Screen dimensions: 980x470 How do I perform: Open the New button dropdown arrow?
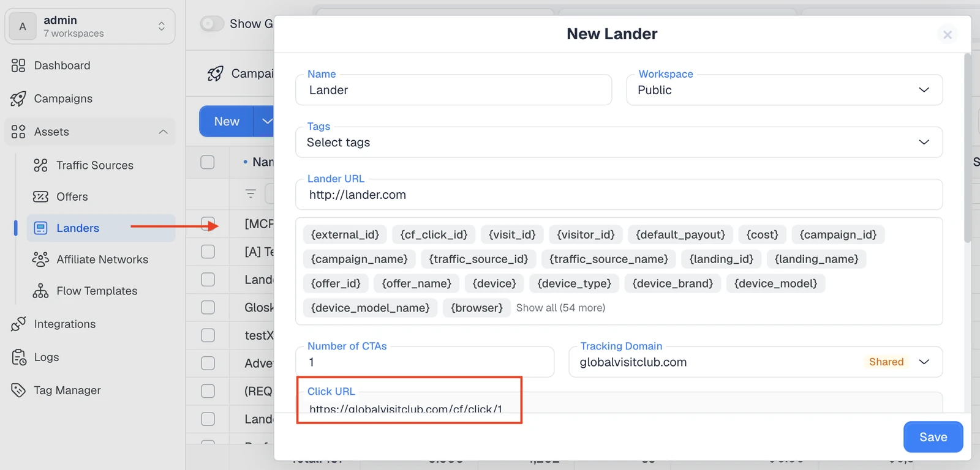pyautogui.click(x=265, y=121)
